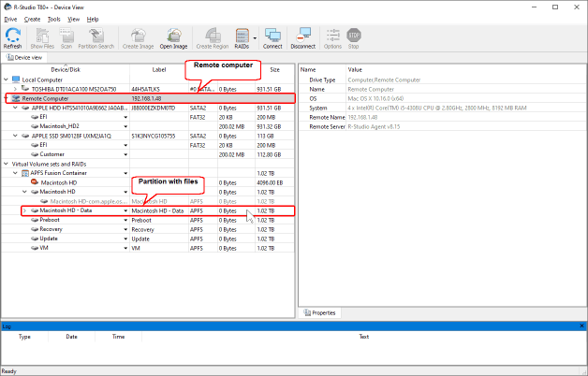Viewport: 588px width, 376px height.
Task: Open the Drive menu
Action: (x=10, y=19)
